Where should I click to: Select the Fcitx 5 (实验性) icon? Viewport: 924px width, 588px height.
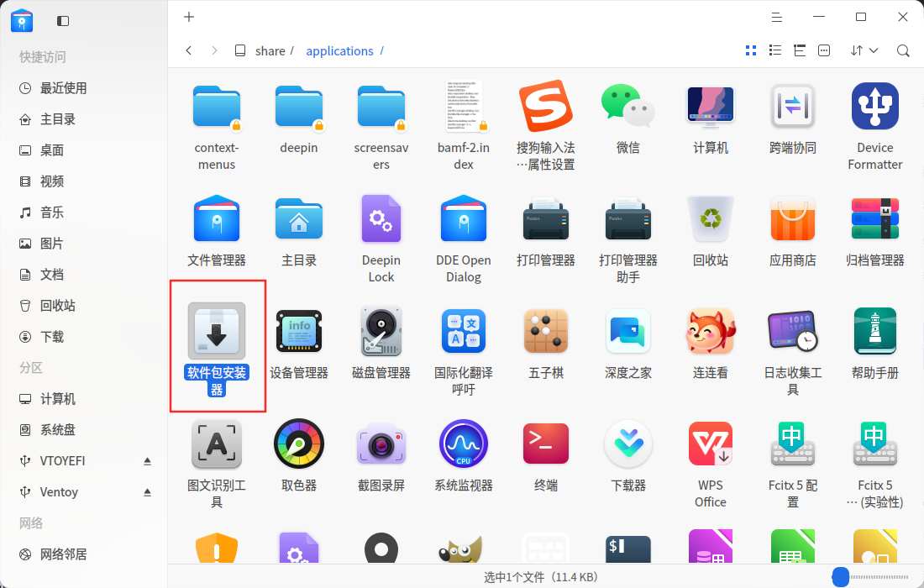875,444
